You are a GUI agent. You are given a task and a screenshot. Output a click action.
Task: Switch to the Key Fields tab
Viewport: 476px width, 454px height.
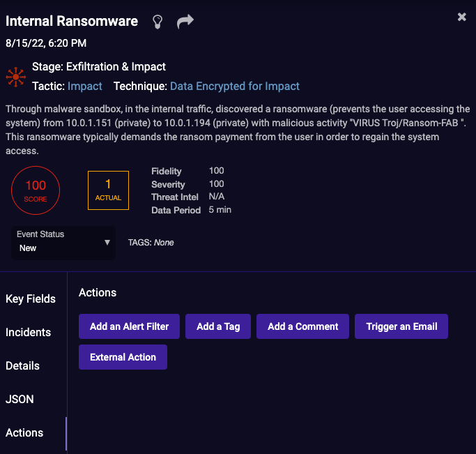pos(31,298)
